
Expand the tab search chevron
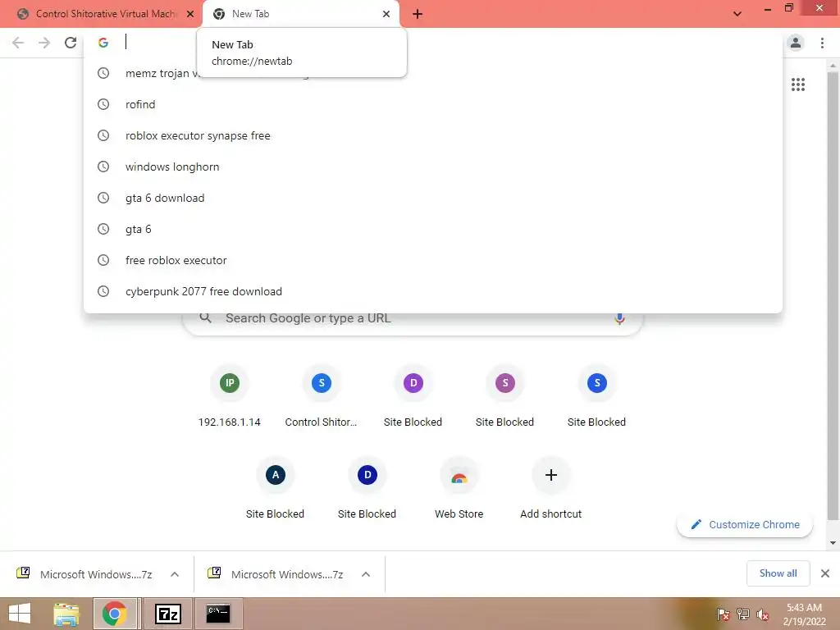click(x=737, y=14)
